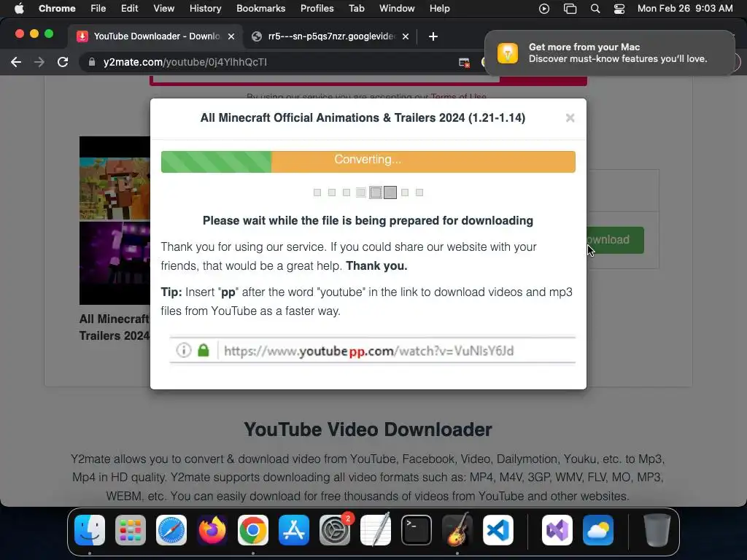Click the YouTube Video Downloader heading
Screen dimensions: 747x560
pos(368,429)
